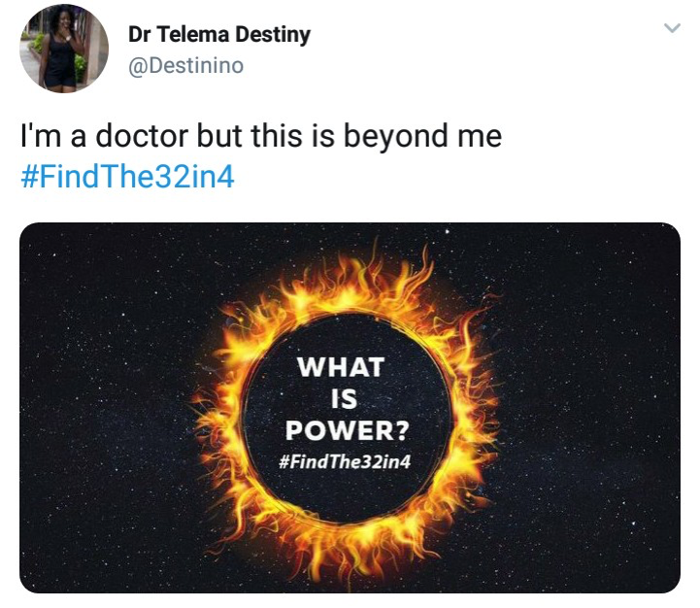The width and height of the screenshot is (700, 608).
Task: Click the 'Dr' prefix in the display name
Action: pos(139,34)
